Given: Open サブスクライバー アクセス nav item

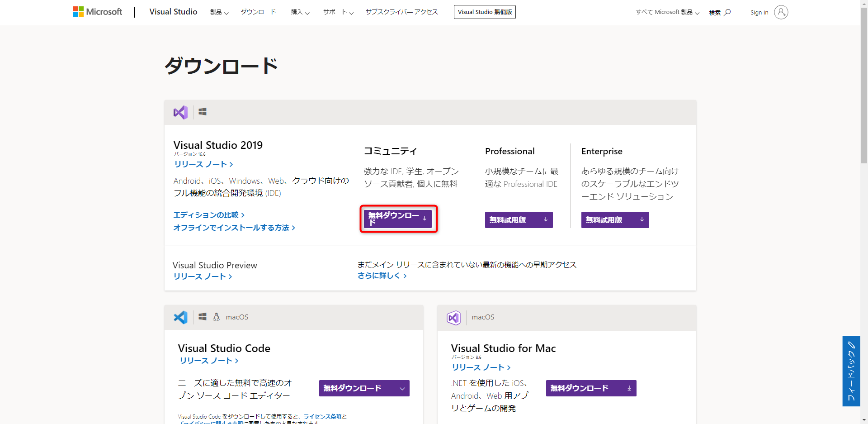Looking at the screenshot, I should click(402, 12).
